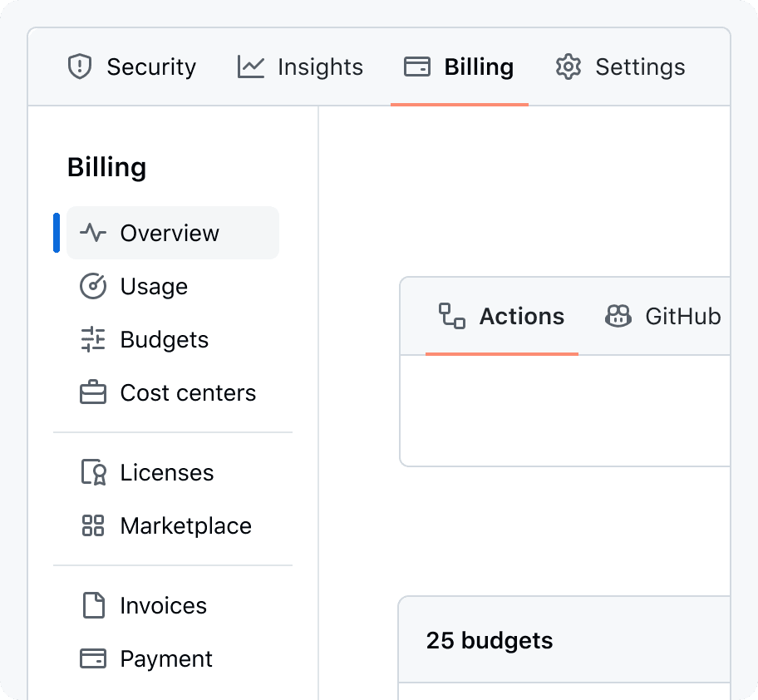This screenshot has width=758, height=700.
Task: Click the pulse icon beside Overview
Action: [93, 233]
